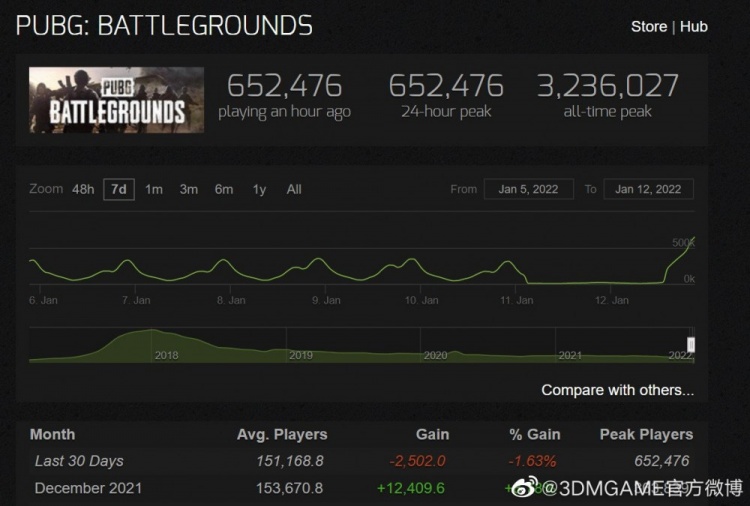Viewport: 750px width, 506px height.
Task: Click the 9. Jan axis label on chart
Action: [326, 300]
